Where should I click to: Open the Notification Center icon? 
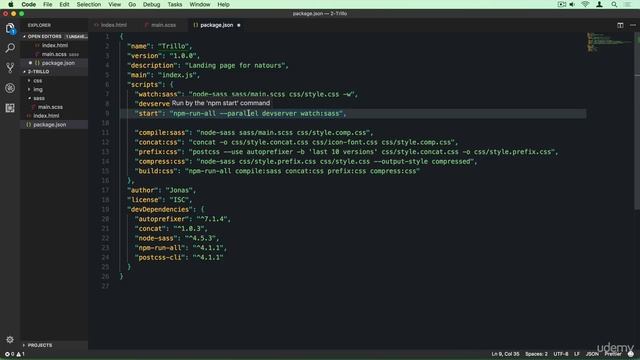point(628,4)
